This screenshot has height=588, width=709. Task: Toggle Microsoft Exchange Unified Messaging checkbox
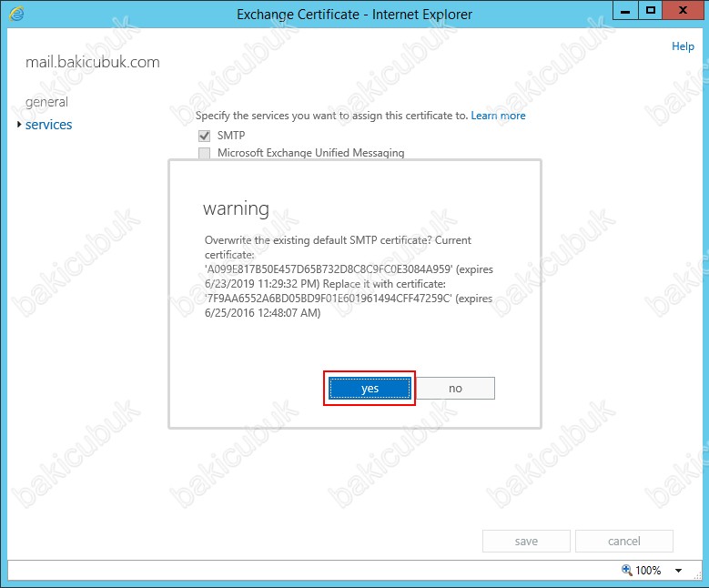point(205,153)
